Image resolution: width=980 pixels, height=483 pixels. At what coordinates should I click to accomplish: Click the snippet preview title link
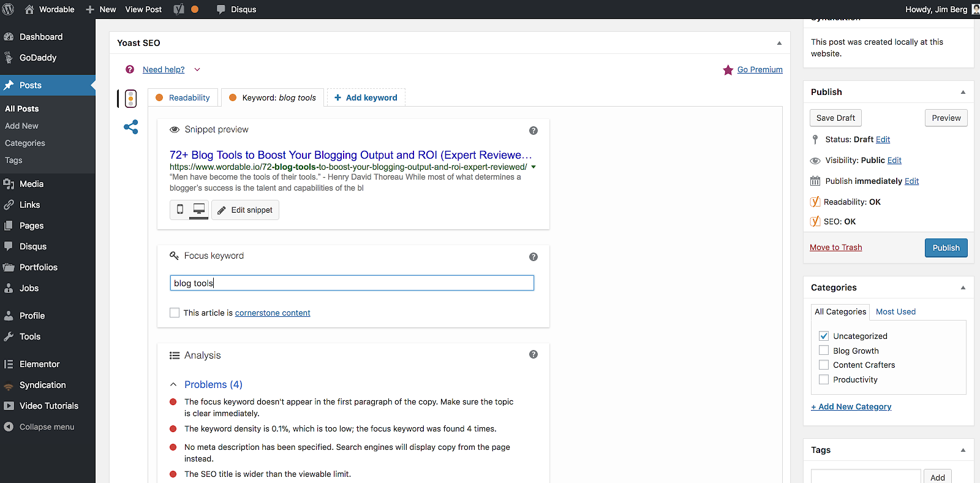(x=351, y=155)
